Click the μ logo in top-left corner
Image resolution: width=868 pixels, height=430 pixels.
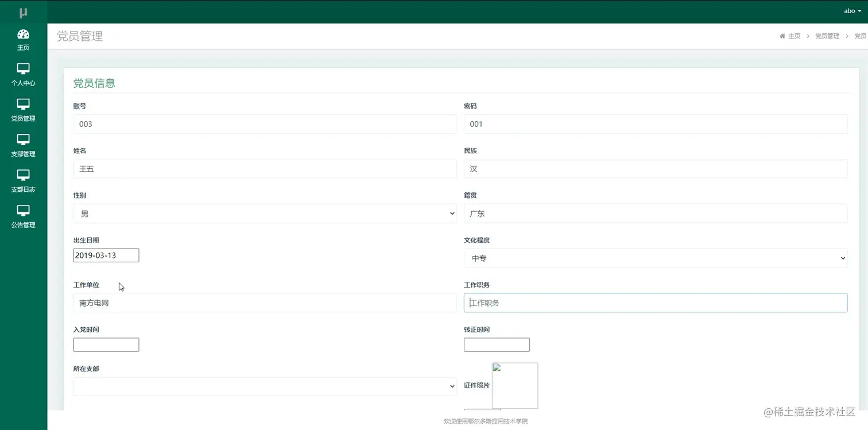tap(23, 13)
